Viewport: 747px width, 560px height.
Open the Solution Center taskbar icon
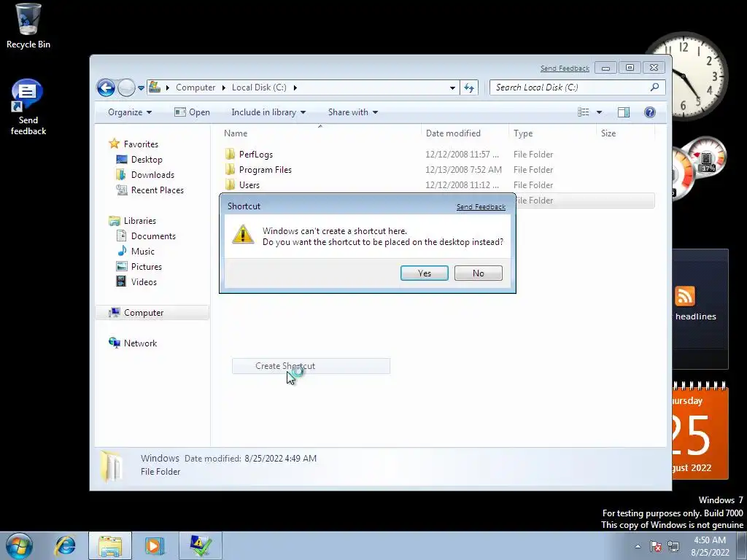[x=200, y=545]
